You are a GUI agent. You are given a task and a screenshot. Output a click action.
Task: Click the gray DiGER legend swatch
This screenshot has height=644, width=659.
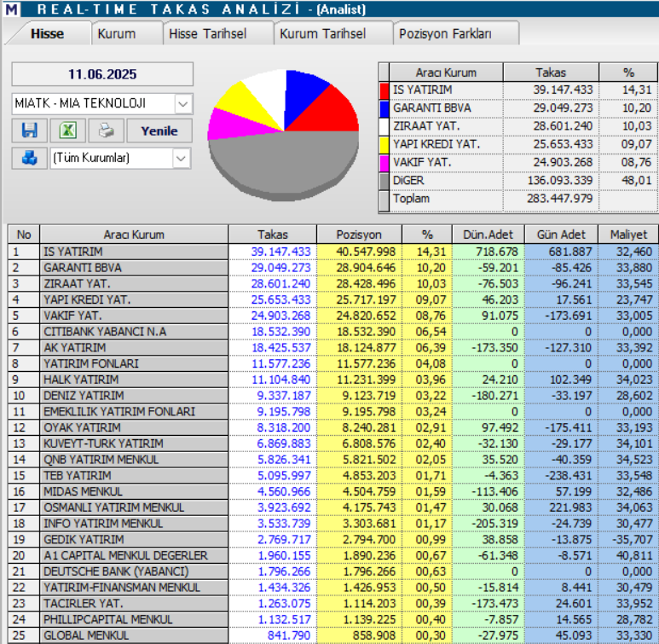click(384, 181)
